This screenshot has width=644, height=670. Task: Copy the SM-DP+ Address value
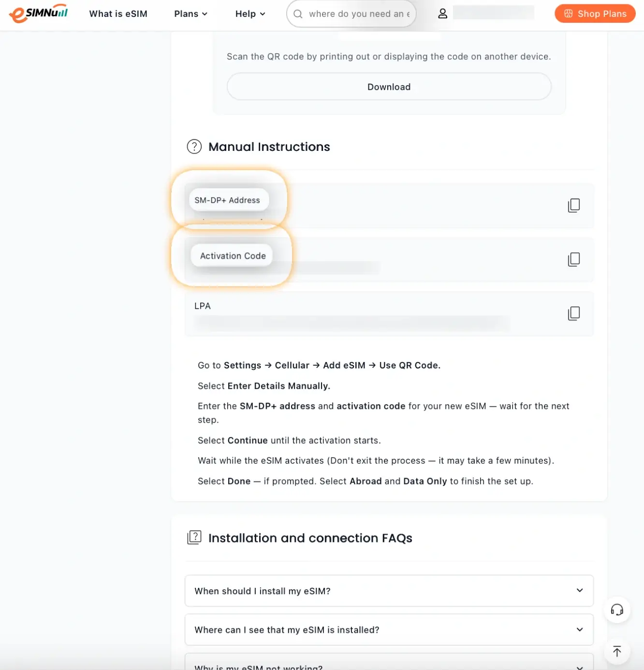[x=573, y=205]
